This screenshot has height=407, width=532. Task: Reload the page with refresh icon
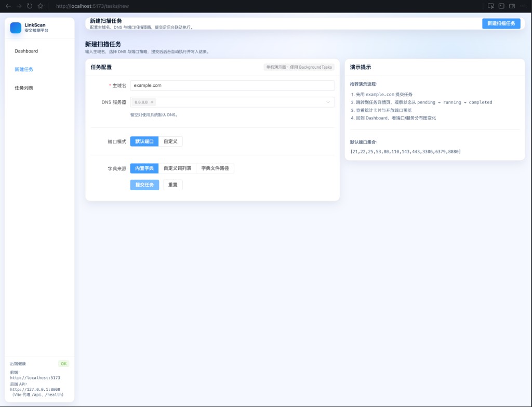[x=30, y=6]
